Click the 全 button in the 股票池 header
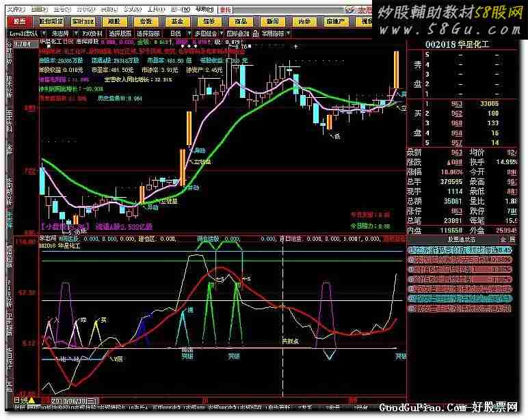The width and height of the screenshot is (528, 420). point(503,239)
